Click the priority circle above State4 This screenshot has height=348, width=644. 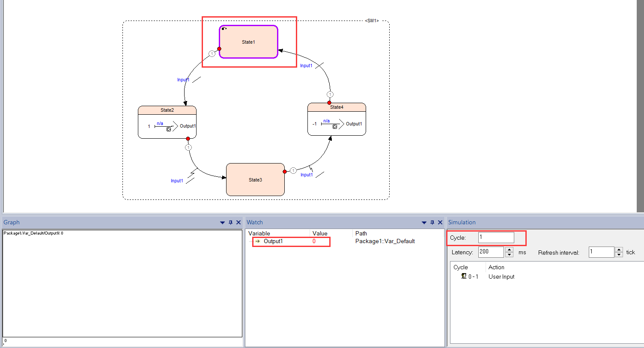[x=330, y=94]
